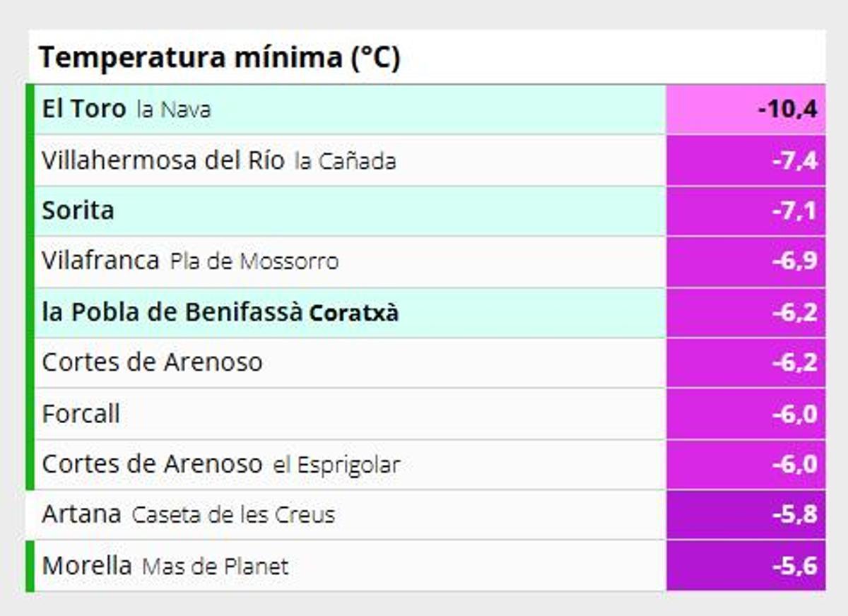This screenshot has width=848, height=616.
Task: Open Cortes de Arenoso el Esprigolar station
Action: pos(220,464)
